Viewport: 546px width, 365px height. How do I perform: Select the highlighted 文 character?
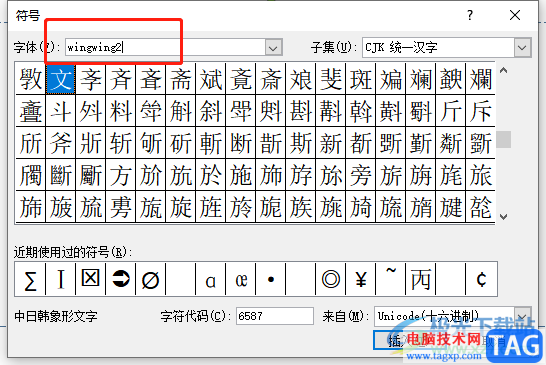[61, 79]
